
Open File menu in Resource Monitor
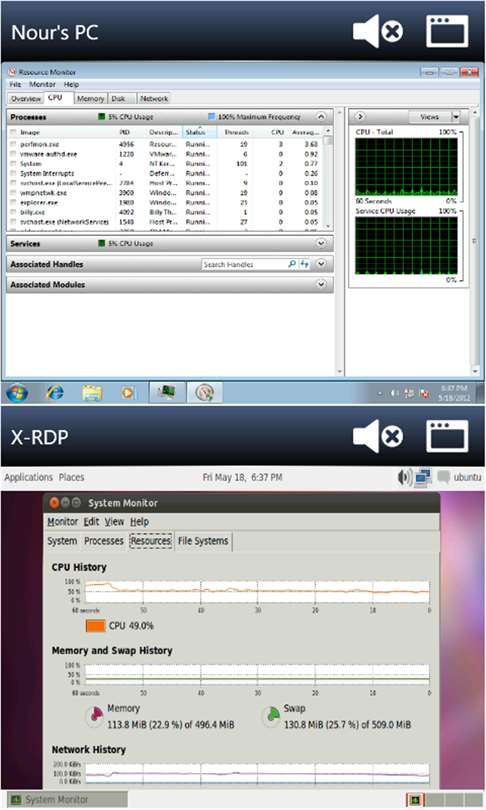(x=15, y=84)
